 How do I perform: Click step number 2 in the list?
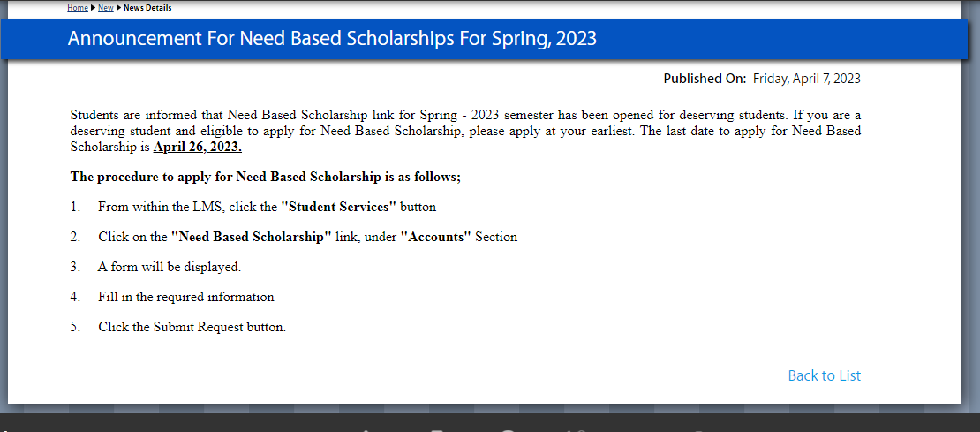pyautogui.click(x=76, y=237)
